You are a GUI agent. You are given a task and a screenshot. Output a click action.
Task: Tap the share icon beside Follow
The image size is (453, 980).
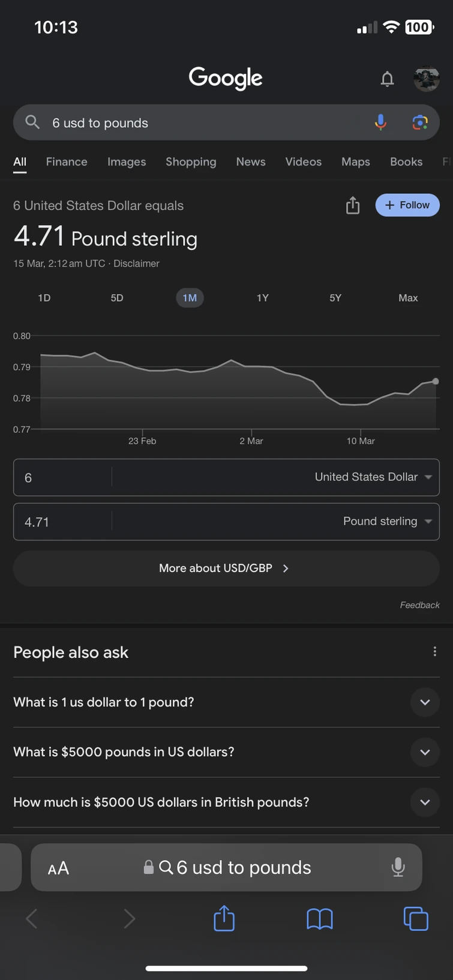pyautogui.click(x=353, y=205)
